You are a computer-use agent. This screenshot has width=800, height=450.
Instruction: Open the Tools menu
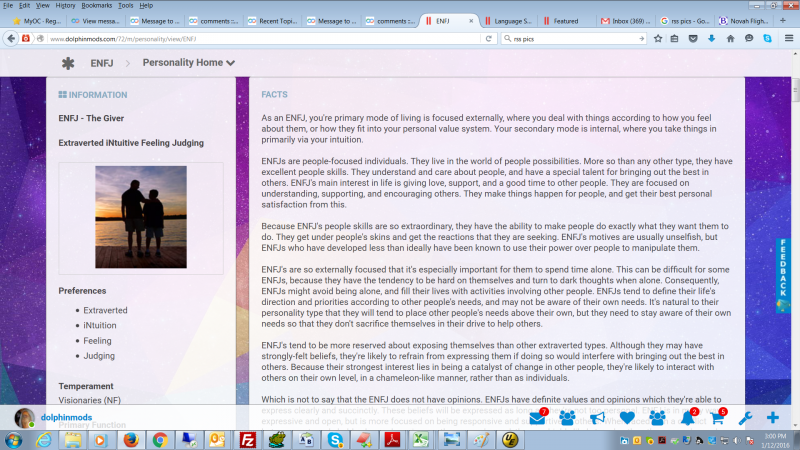point(126,6)
